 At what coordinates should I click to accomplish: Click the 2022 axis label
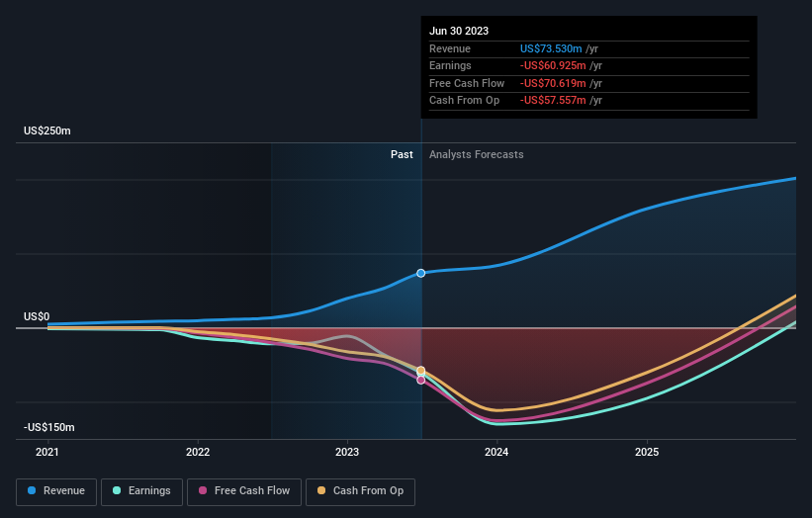tap(198, 453)
